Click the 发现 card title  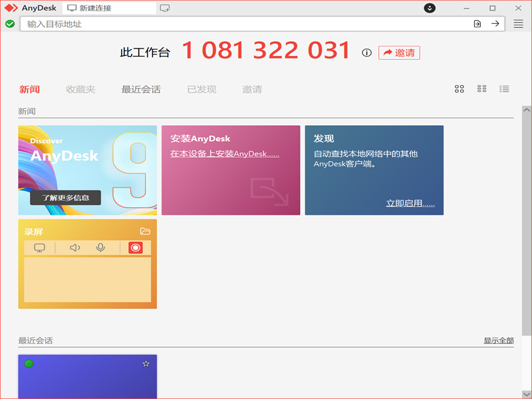pos(324,138)
